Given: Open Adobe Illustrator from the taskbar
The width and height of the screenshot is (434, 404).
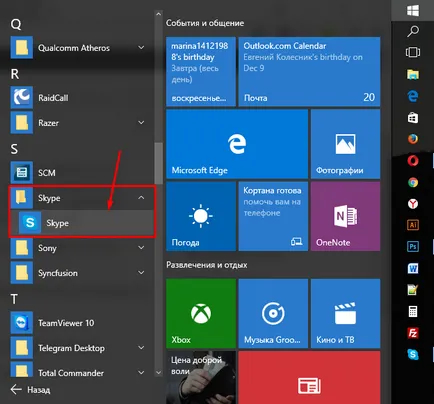Looking at the screenshot, I should 413,225.
